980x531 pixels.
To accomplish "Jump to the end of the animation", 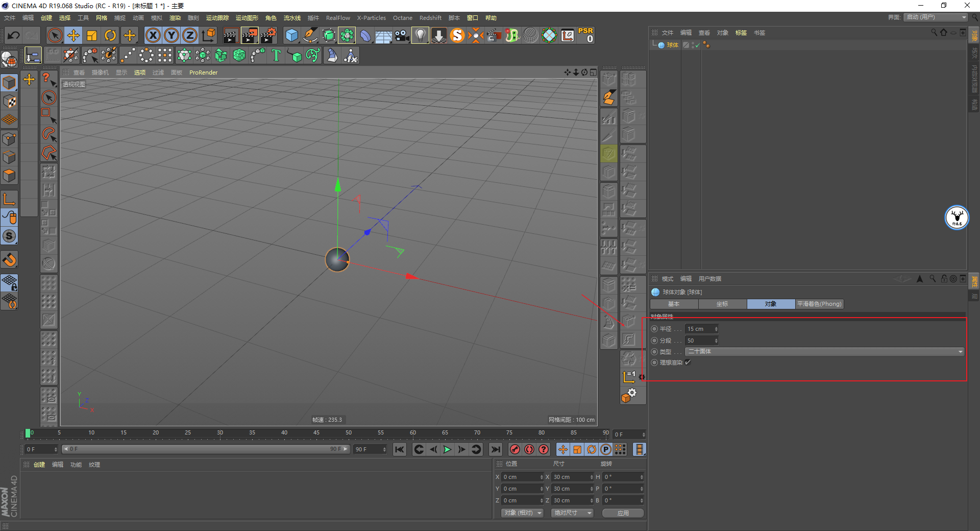I will click(495, 449).
